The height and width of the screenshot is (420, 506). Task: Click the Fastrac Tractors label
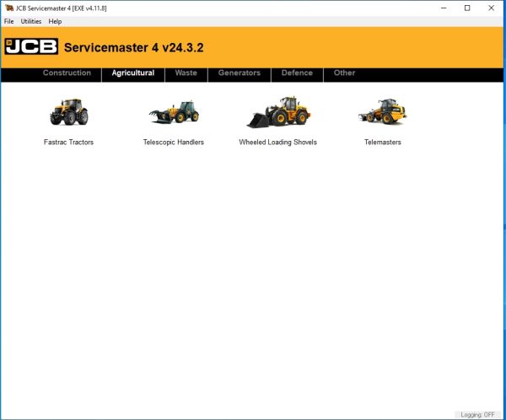tap(69, 142)
